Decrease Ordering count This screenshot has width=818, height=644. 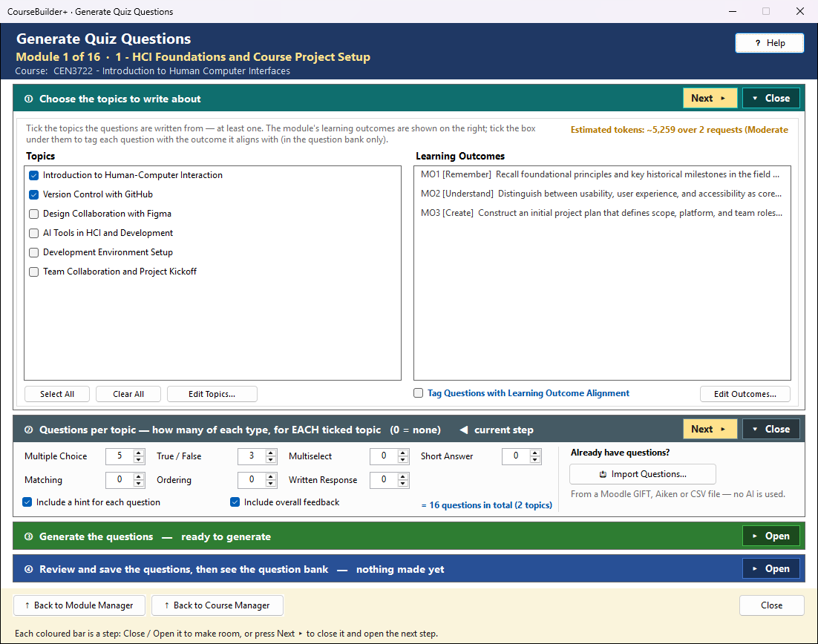pyautogui.click(x=271, y=484)
